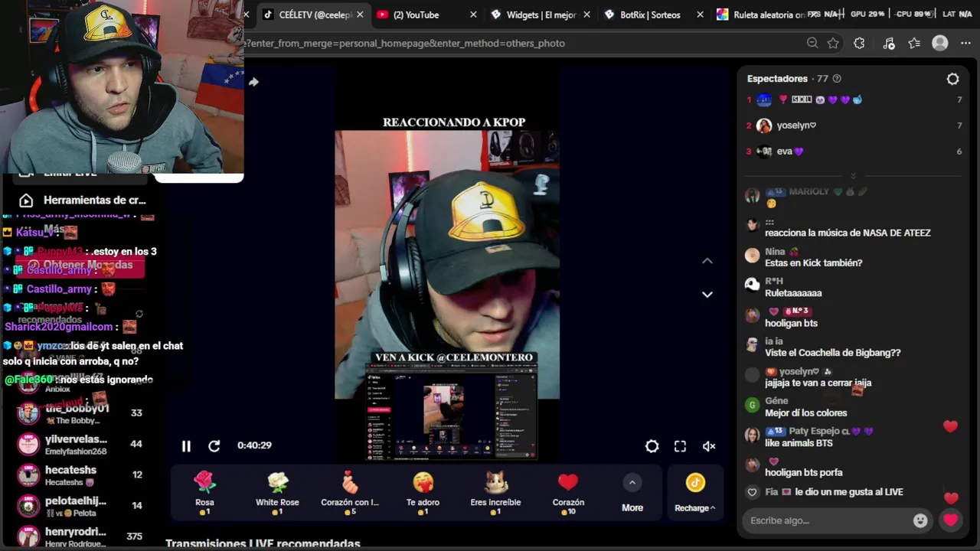Click the Escribe algo chat input

(x=827, y=520)
